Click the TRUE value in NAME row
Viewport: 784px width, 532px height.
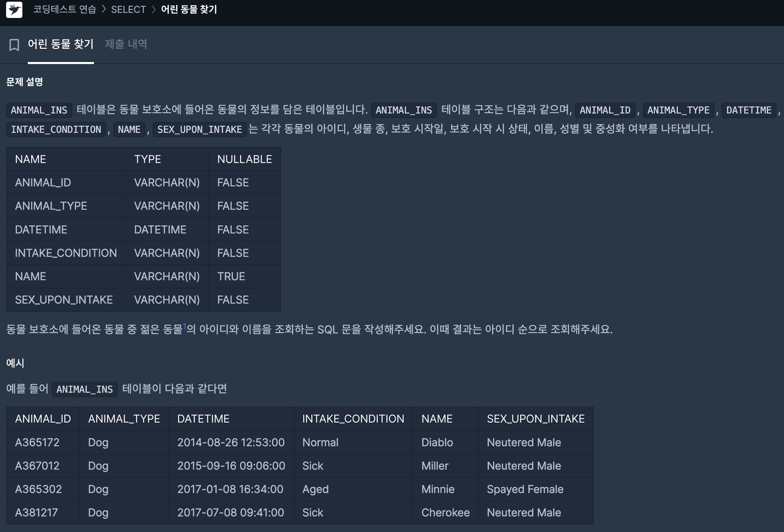231,276
